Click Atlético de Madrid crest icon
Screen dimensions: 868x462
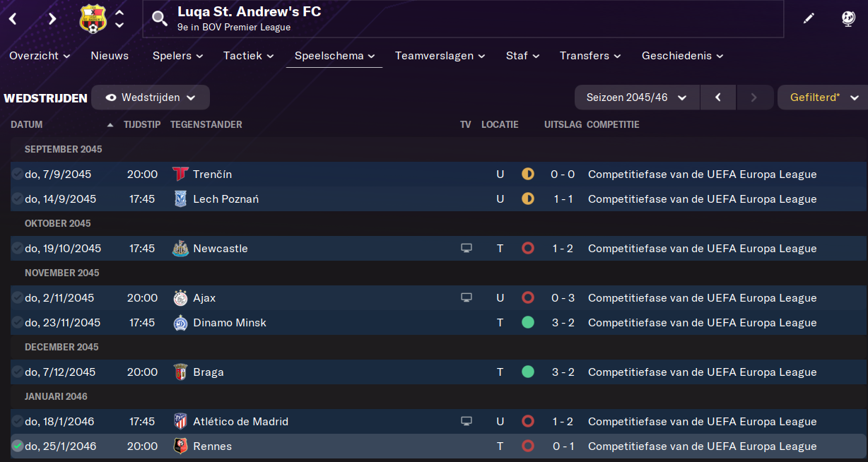(180, 422)
